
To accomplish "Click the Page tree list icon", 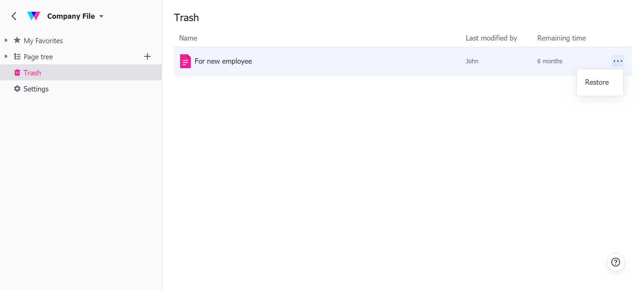I will click(x=17, y=57).
